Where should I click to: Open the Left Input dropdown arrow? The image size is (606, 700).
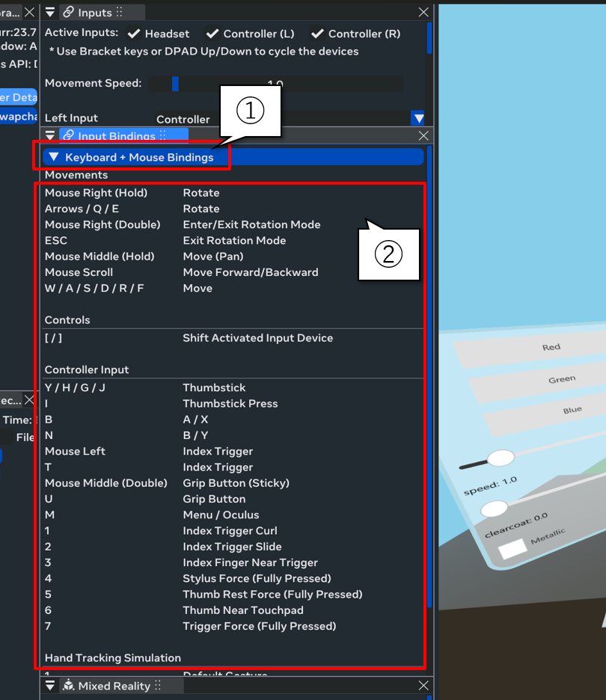click(418, 118)
